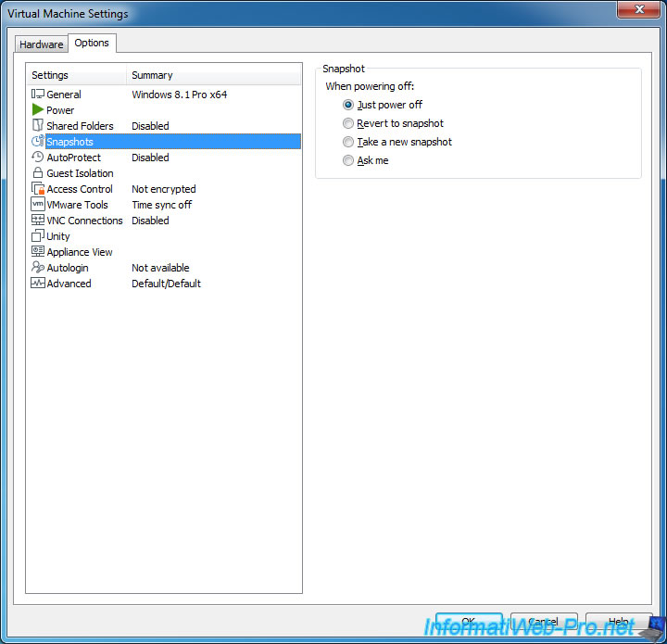Open the Options tab
This screenshot has width=667, height=644.
pos(92,43)
